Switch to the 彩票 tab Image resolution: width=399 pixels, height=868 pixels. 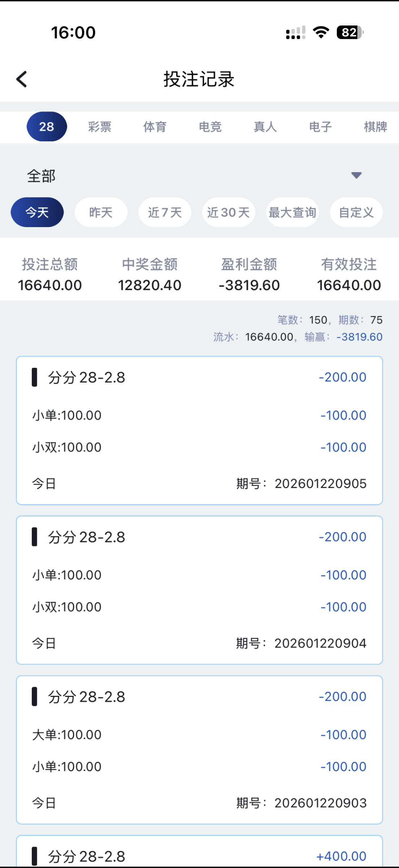100,127
